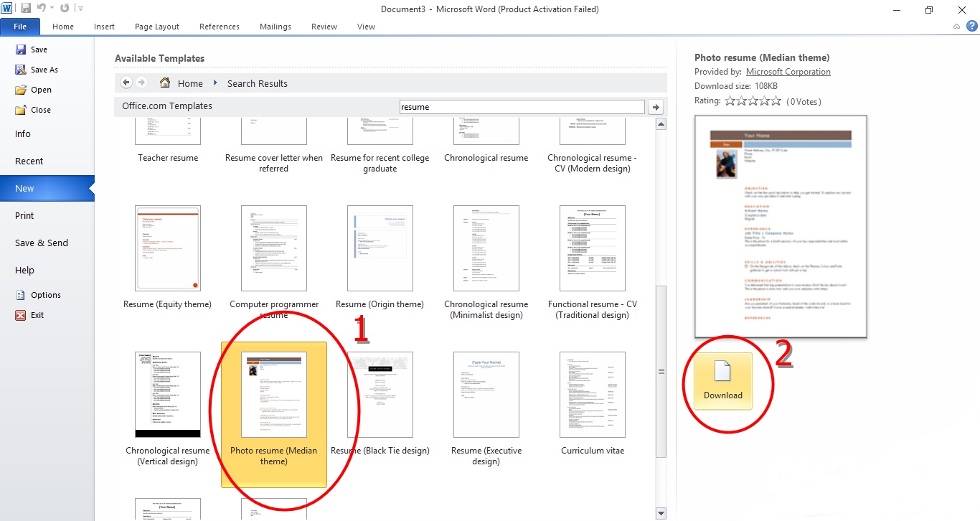Click the back navigation arrow above templates
This screenshot has width=980, height=521.
[126, 83]
